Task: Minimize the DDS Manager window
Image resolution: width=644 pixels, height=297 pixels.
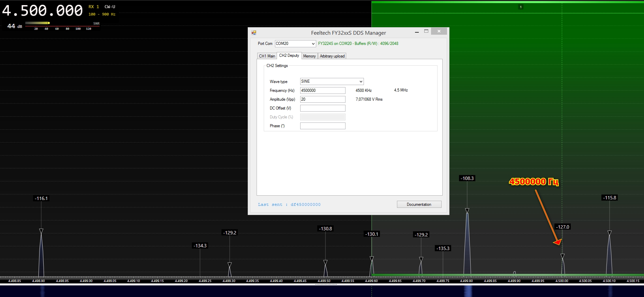Action: pos(417,31)
